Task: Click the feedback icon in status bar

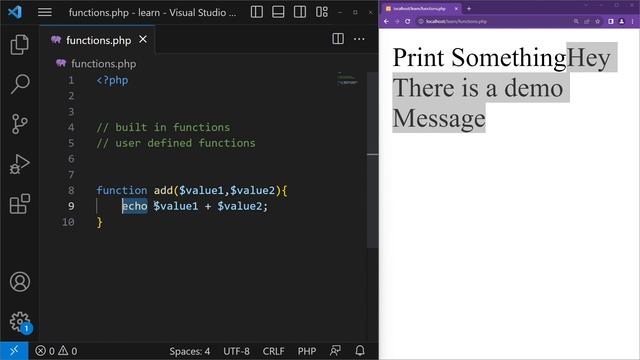Action: (336, 351)
